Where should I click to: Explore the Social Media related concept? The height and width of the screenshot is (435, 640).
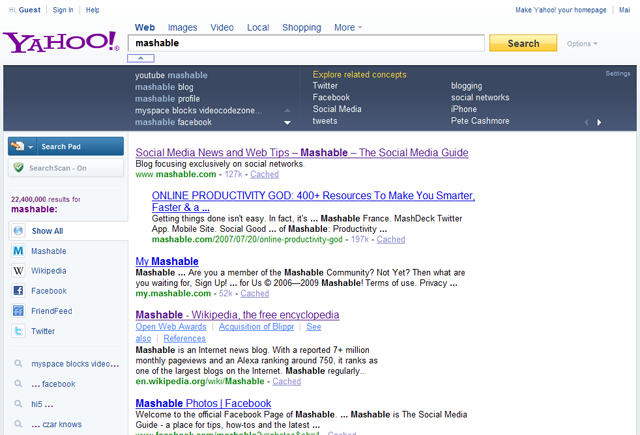pos(337,109)
